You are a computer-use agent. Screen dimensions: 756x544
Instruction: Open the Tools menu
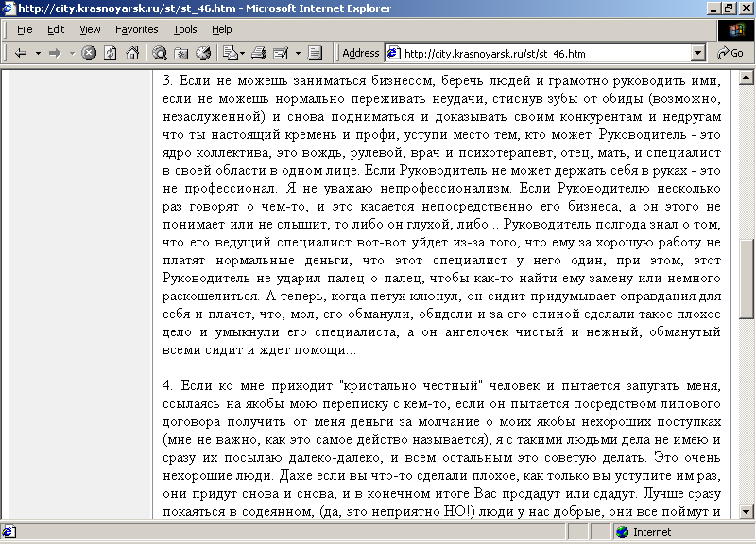185,29
